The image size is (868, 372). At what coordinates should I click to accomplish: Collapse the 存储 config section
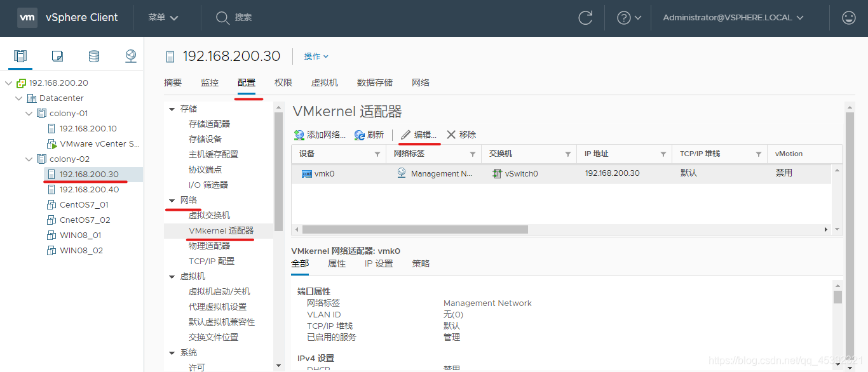click(172, 109)
